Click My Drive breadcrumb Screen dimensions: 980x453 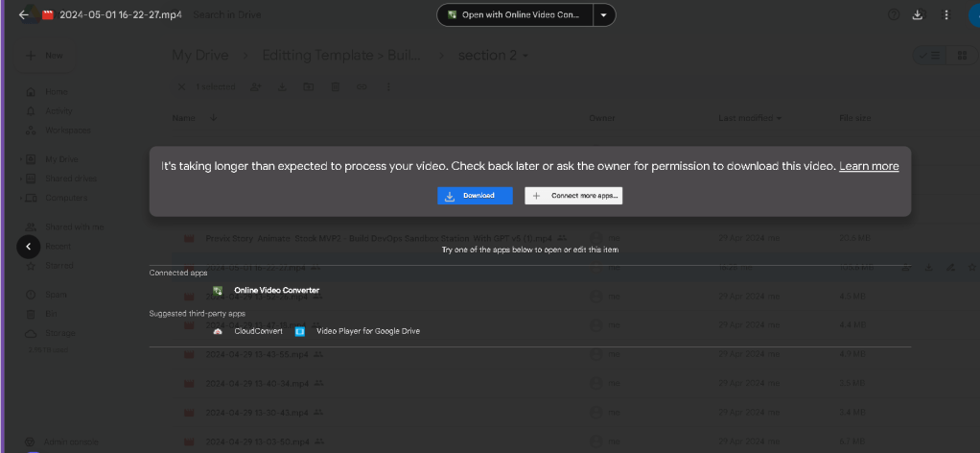click(200, 55)
